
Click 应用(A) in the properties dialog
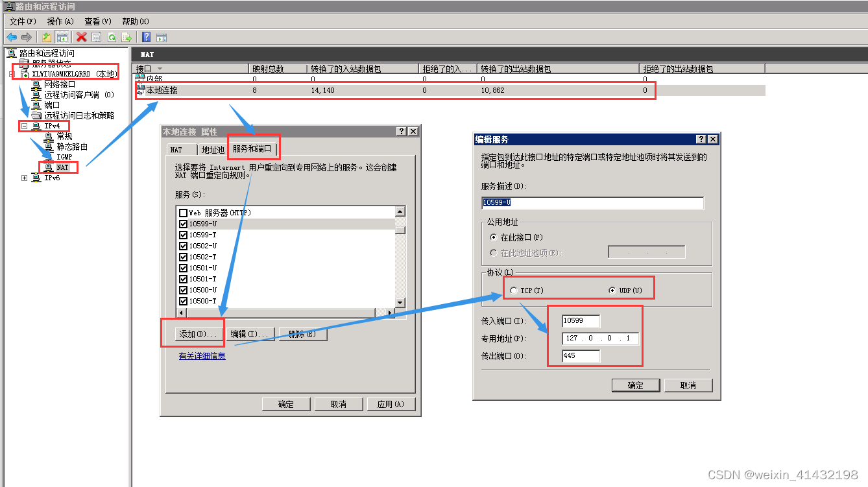(391, 404)
